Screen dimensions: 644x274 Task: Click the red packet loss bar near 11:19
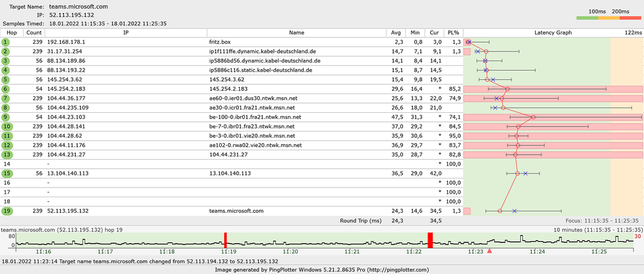pyautogui.click(x=225, y=240)
